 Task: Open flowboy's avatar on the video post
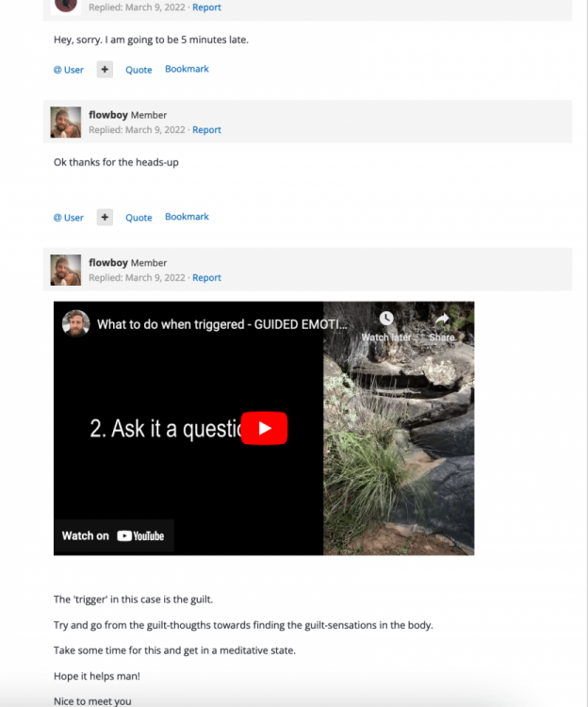pyautogui.click(x=66, y=271)
